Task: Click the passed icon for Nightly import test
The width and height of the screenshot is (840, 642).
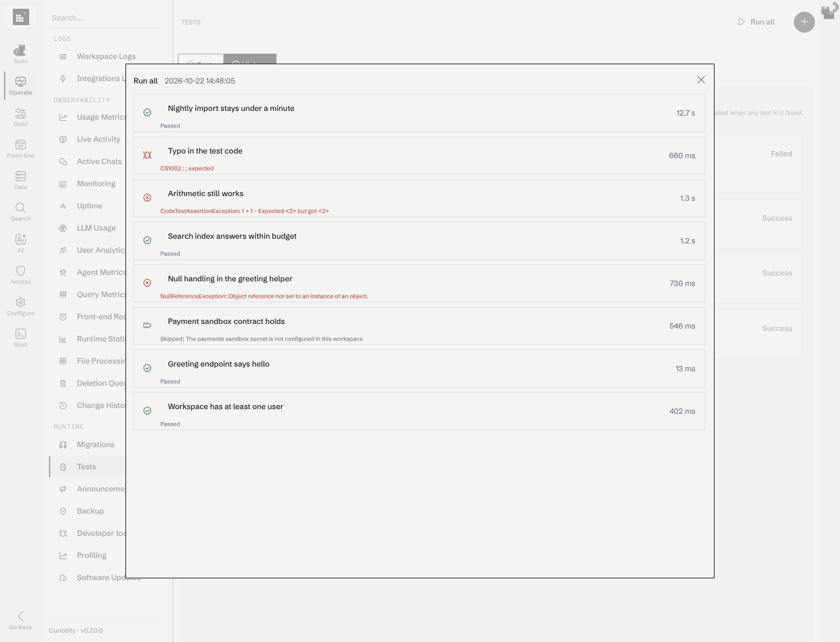Action: (x=148, y=113)
